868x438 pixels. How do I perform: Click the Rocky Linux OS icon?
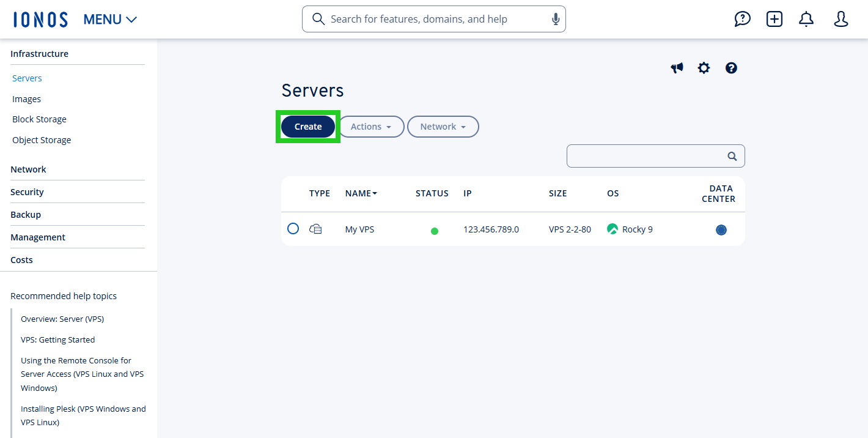click(612, 229)
